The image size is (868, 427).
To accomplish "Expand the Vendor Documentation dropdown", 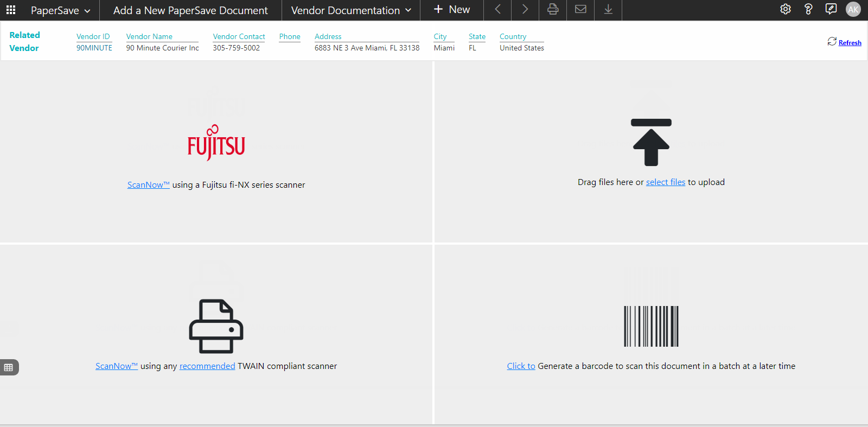I will pos(351,10).
